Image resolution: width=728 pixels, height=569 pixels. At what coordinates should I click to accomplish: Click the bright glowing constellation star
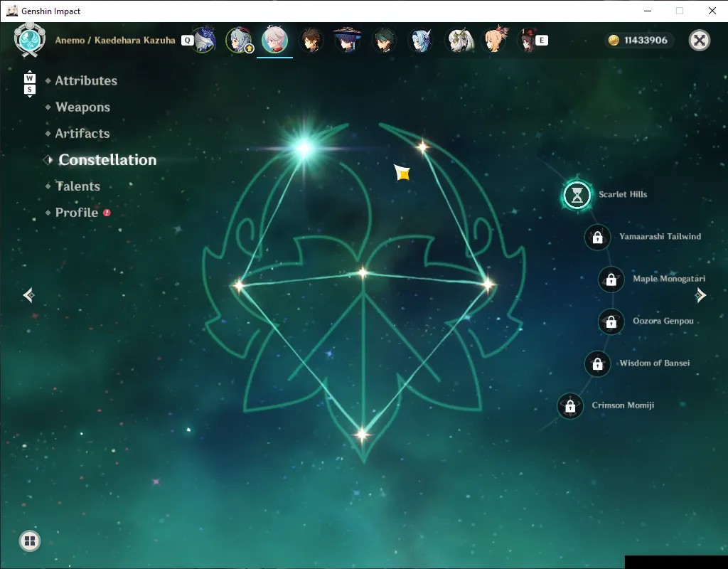(x=304, y=148)
